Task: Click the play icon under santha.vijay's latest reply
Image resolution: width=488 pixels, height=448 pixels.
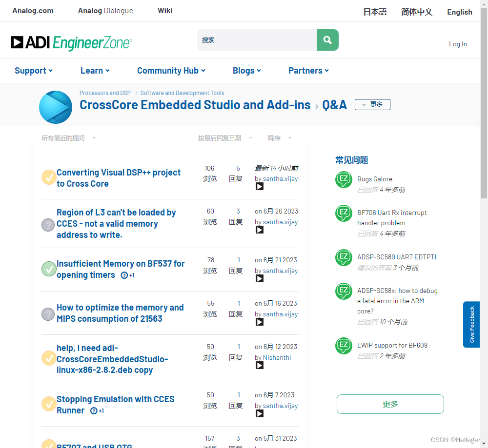Action: click(259, 186)
